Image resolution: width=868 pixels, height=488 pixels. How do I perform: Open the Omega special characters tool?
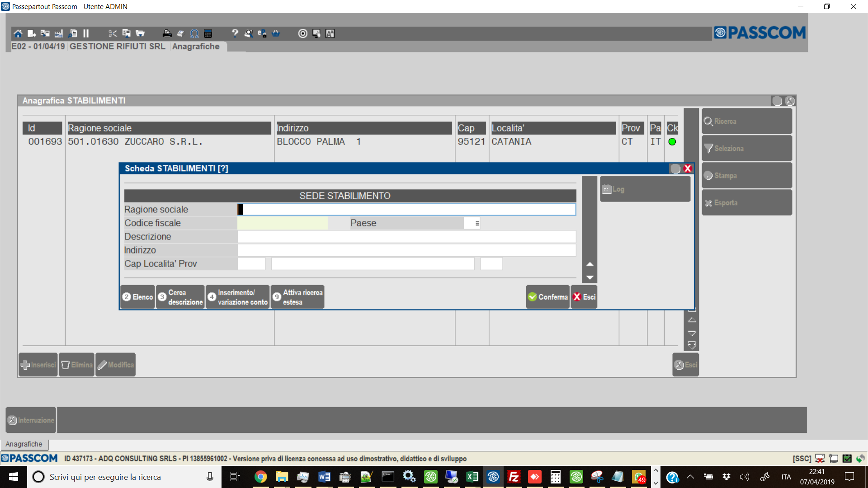click(x=194, y=33)
